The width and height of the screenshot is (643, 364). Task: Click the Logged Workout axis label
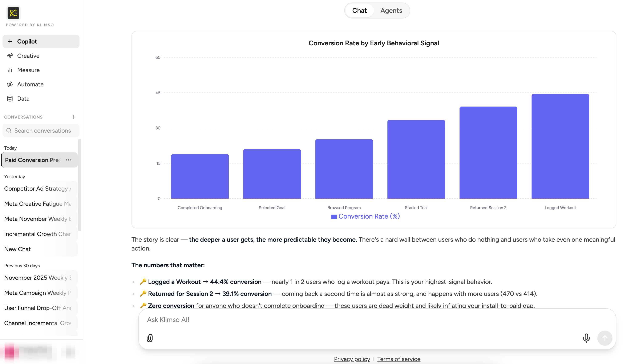[x=560, y=208]
